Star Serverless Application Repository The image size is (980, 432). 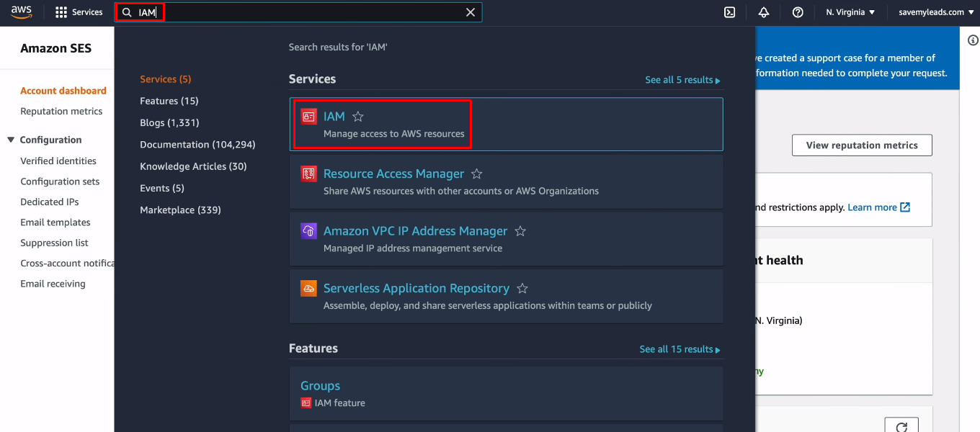pos(522,289)
